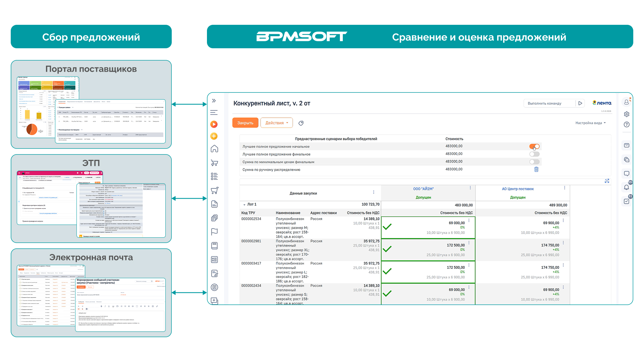The height and width of the screenshot is (362, 644).
Task: Open the home icon in sidebar
Action: 214,148
